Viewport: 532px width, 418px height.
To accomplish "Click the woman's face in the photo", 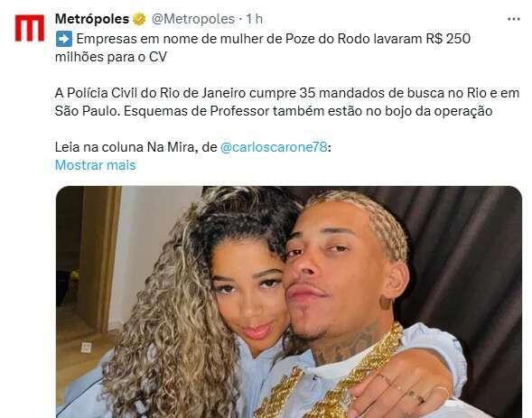I will pyautogui.click(x=247, y=292).
